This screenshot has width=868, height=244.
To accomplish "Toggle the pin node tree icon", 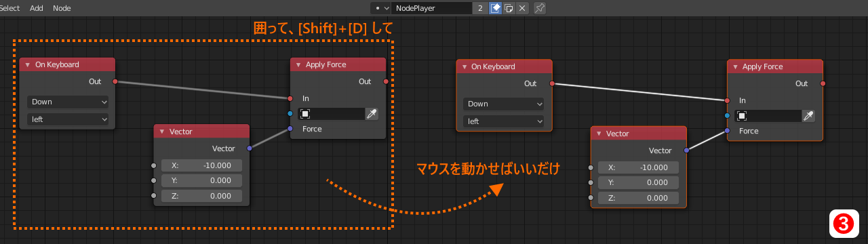I will point(539,8).
